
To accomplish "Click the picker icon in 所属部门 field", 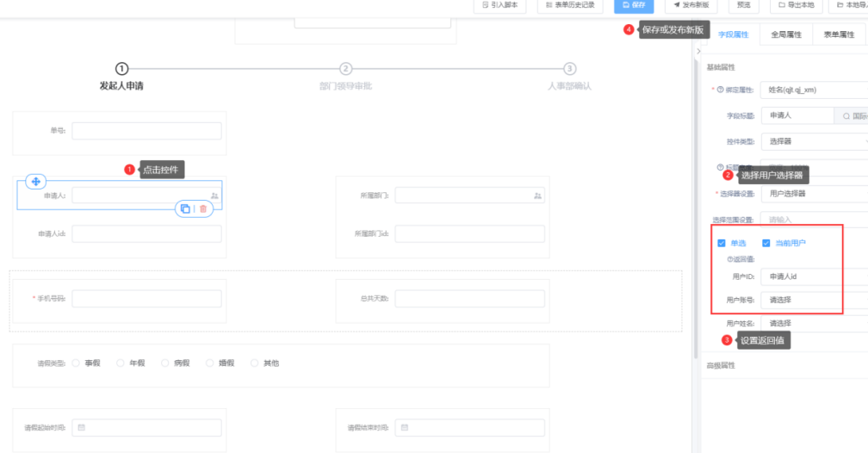I will pos(537,196).
